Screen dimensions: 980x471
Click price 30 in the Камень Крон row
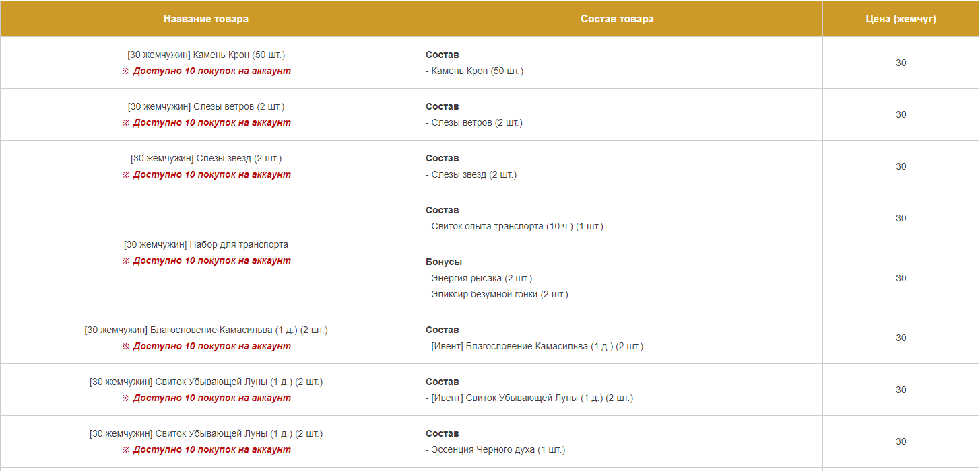click(x=901, y=63)
